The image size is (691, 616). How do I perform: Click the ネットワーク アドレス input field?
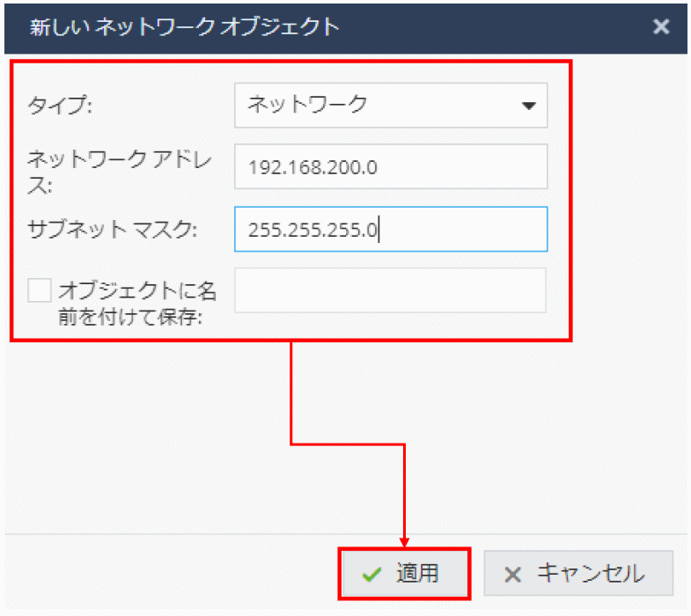point(390,166)
